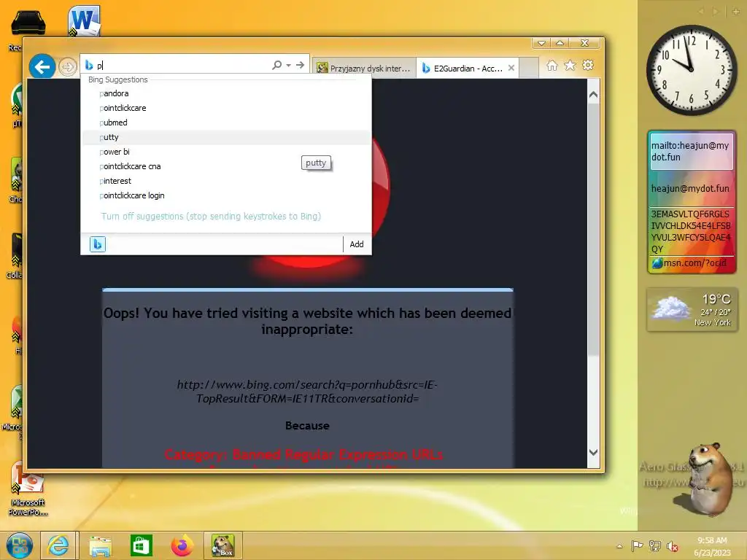Choose the pinterest suggestion
The width and height of the screenshot is (747, 560).
(226, 181)
